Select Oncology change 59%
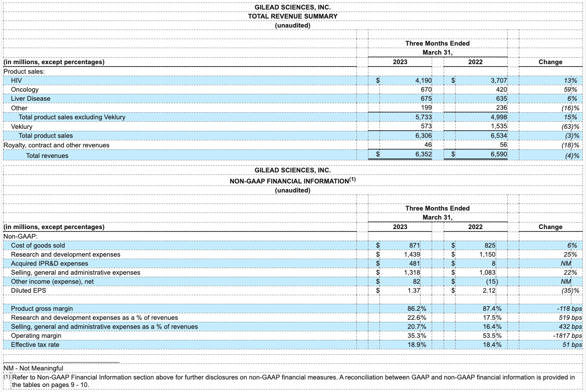The image size is (586, 392). click(x=570, y=90)
